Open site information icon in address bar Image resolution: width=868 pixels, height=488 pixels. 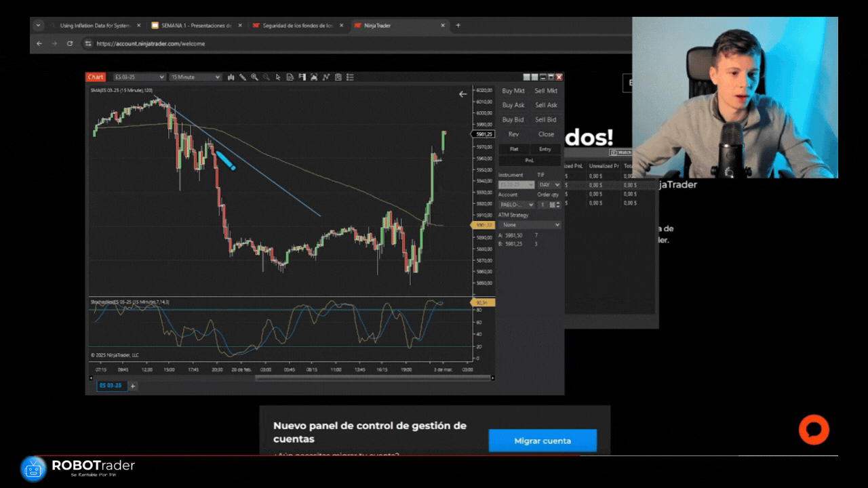87,43
